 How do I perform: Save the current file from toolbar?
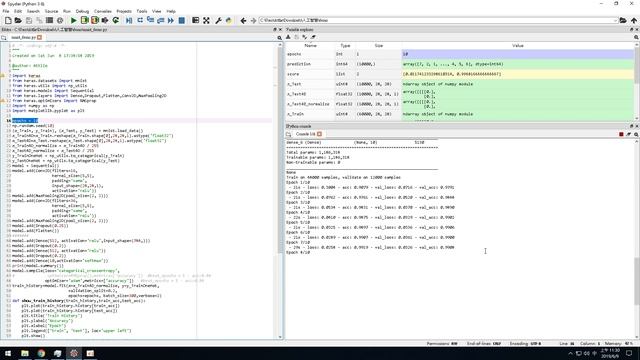point(29,20)
